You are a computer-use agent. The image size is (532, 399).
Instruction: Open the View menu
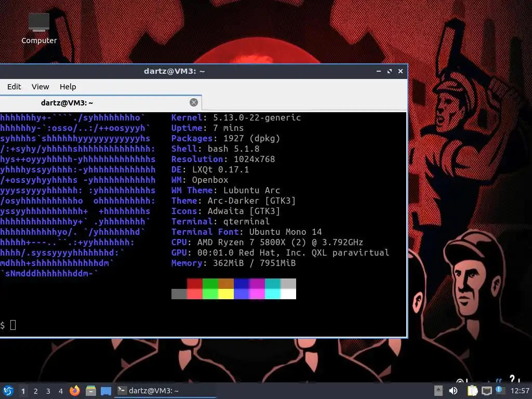(x=41, y=87)
